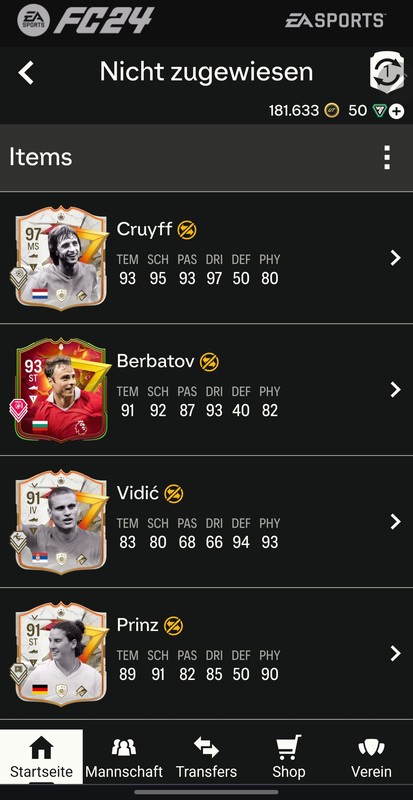Tap the untradeable icon beside Prinz
The image size is (413, 800).
click(173, 626)
